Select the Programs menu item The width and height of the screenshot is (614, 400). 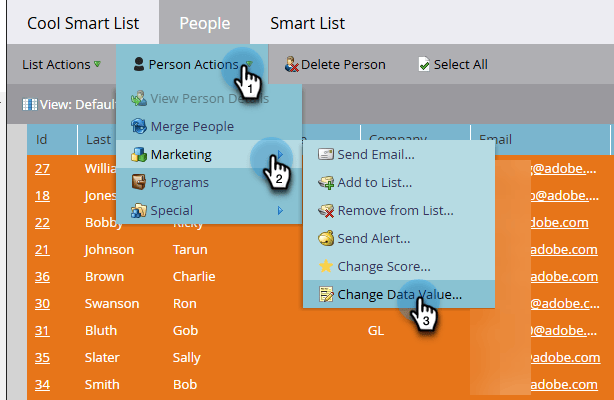point(209,182)
